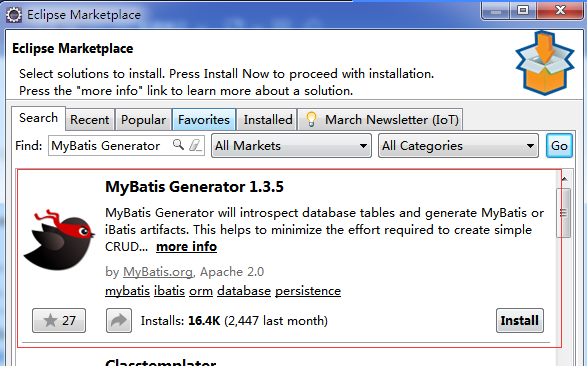
Task: Switch to the Installed tab
Action: click(x=268, y=120)
